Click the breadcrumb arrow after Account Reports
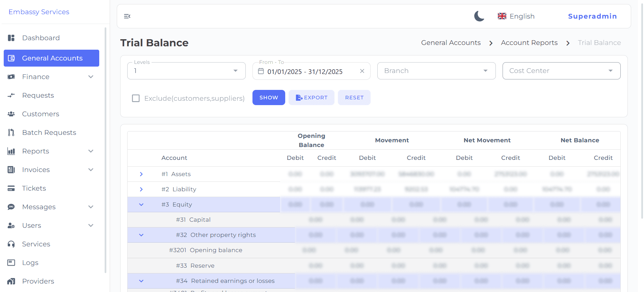 coord(568,43)
